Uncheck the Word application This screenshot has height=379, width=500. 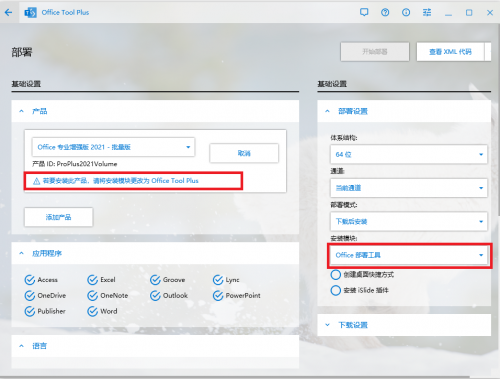92,311
